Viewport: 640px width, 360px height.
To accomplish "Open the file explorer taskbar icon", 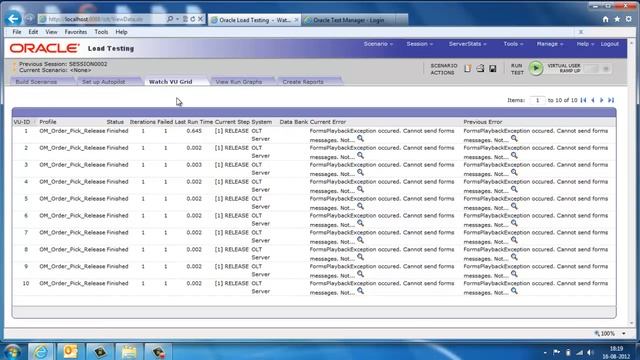I will click(129, 351).
